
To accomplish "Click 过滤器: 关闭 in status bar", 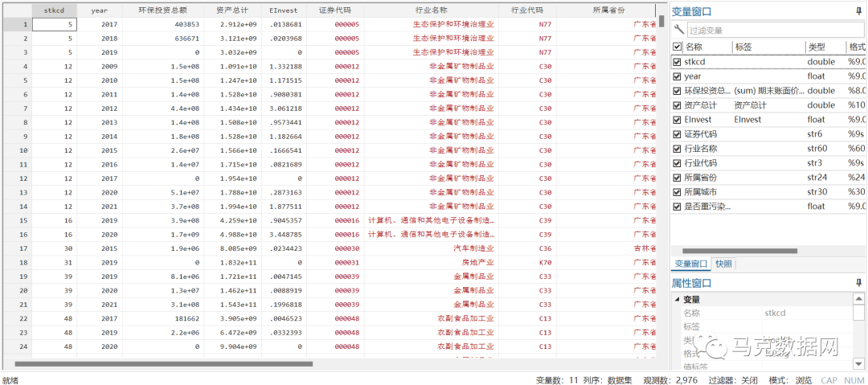I will 733,380.
